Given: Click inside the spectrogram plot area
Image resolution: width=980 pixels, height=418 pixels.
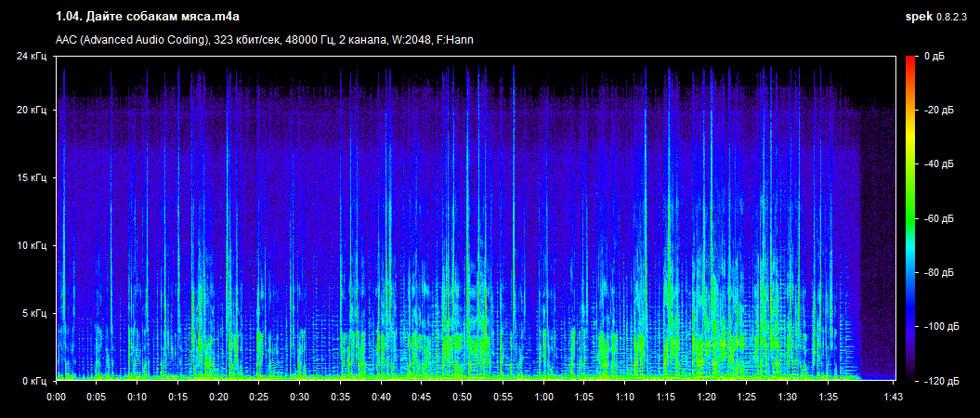Looking at the screenshot, I should [476, 218].
